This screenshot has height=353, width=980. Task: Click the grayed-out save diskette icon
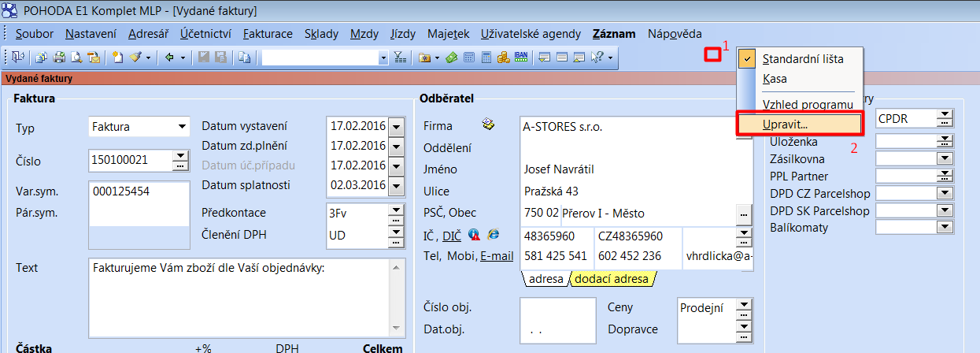[204, 57]
